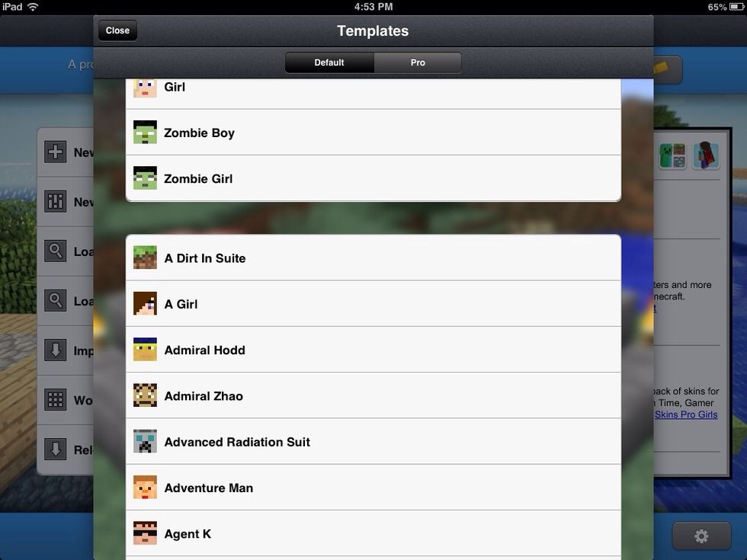This screenshot has width=747, height=560.
Task: Click the caped character skin thumbnail
Action: [706, 155]
